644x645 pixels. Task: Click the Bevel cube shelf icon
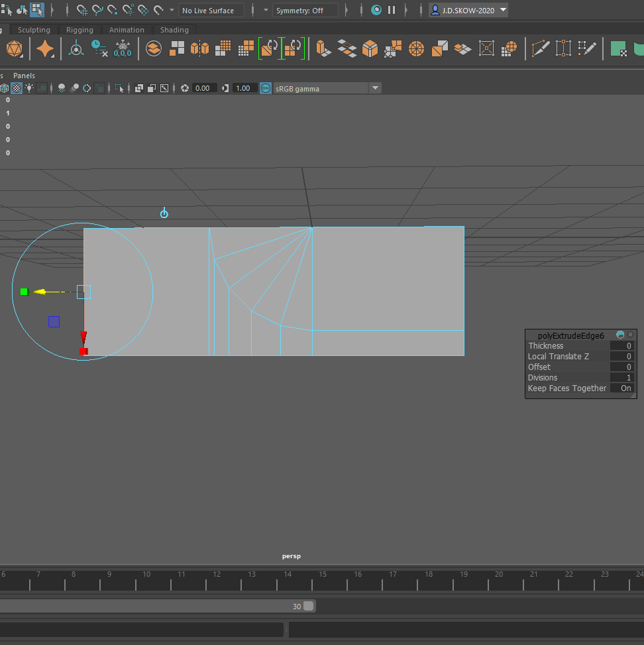pyautogui.click(x=370, y=48)
